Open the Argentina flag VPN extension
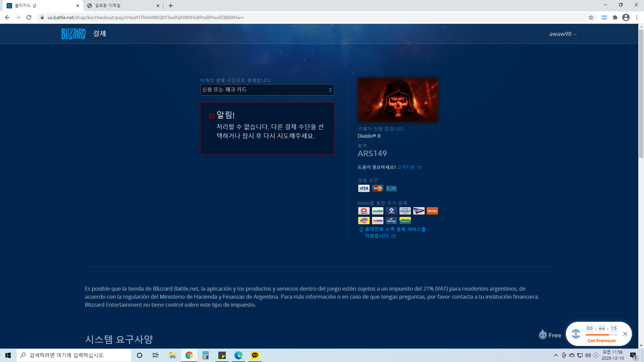 coord(604,17)
